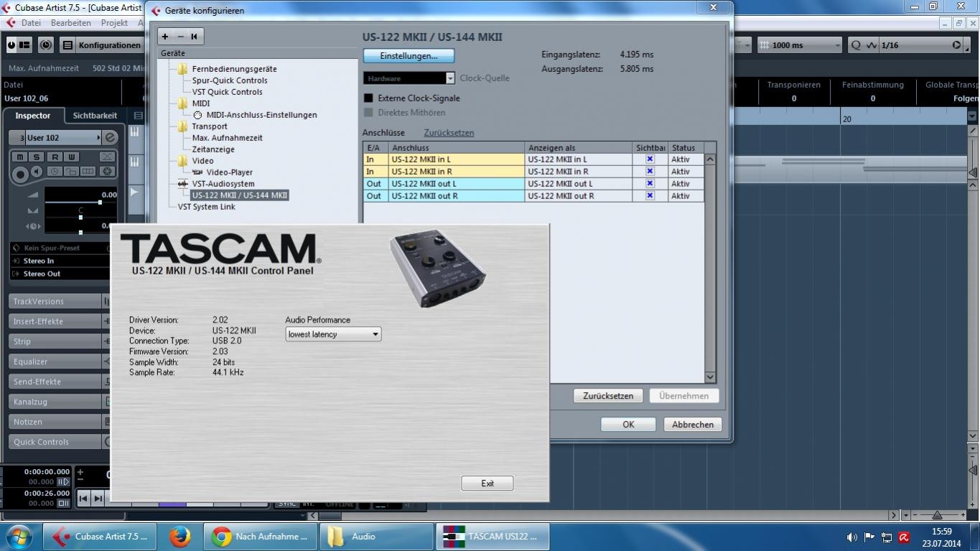Select VST System Link tree item
980x551 pixels.
point(207,207)
